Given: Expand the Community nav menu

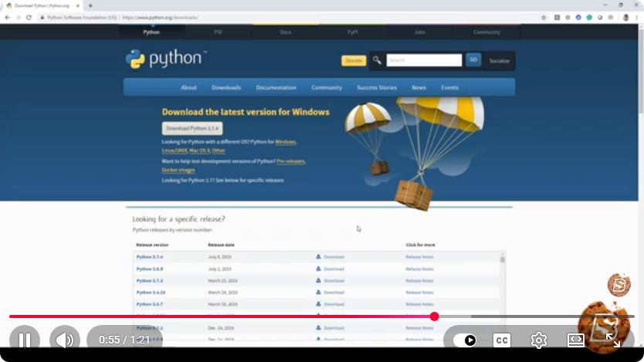Looking at the screenshot, I should click(327, 87).
